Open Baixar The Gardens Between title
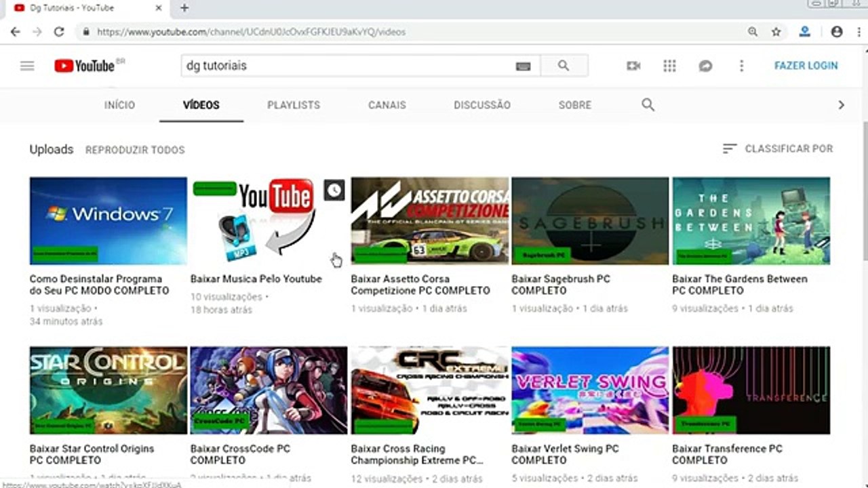868x488 pixels. 740,285
